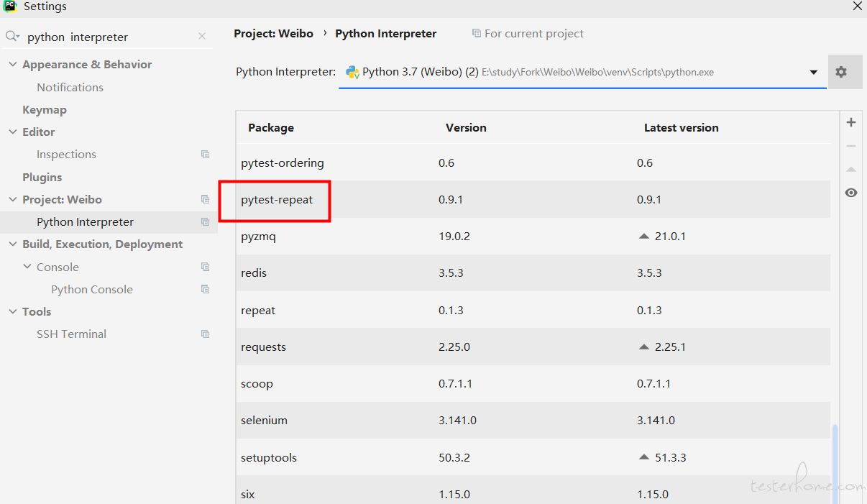
Task: Click the PyCharm logo in title bar
Action: click(x=9, y=6)
